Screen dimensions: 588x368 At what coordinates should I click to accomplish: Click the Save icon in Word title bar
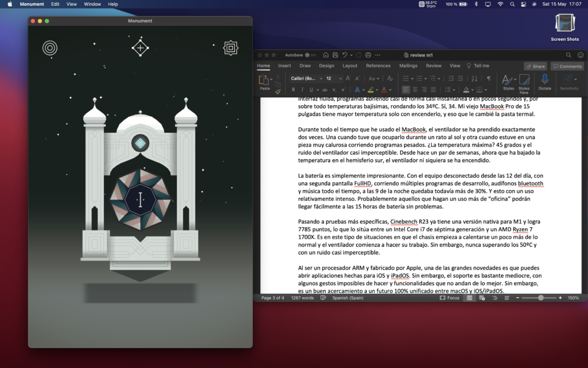[x=335, y=55]
